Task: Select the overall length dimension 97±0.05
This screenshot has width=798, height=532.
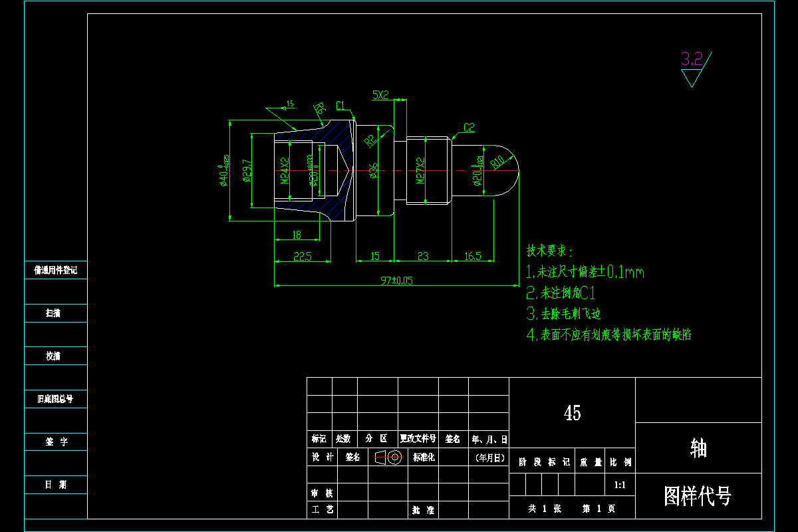Action: pos(396,281)
